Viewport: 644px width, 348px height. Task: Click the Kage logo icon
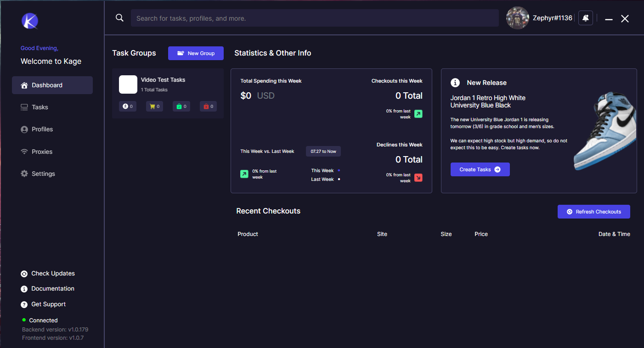pyautogui.click(x=30, y=21)
